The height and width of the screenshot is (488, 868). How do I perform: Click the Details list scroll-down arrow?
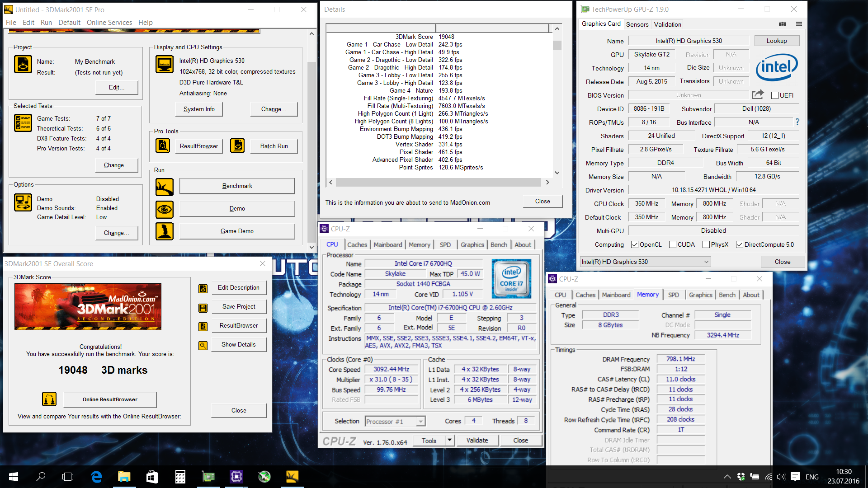(557, 173)
